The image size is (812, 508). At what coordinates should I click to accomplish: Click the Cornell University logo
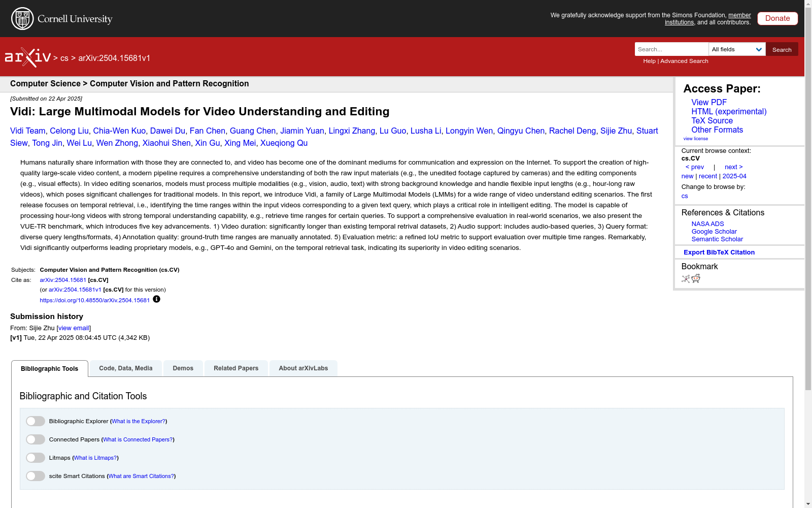(62, 19)
